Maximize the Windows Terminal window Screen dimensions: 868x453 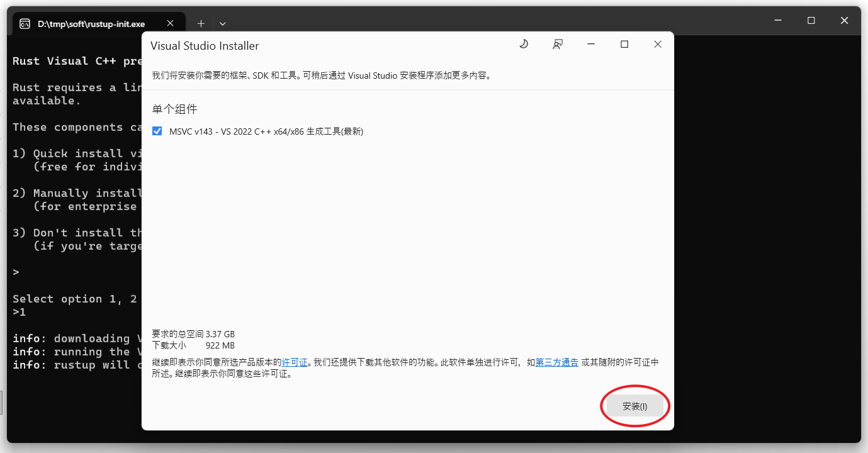811,21
